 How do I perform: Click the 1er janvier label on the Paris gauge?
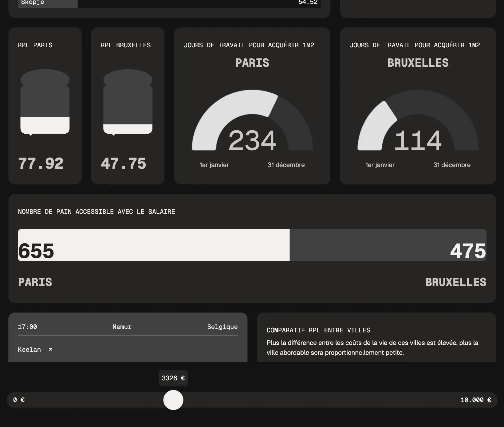point(214,165)
